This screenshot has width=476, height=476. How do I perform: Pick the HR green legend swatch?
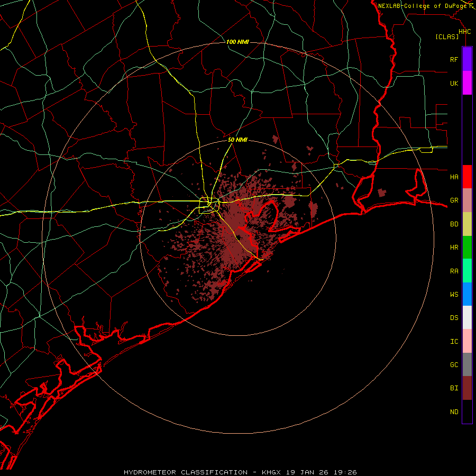pyautogui.click(x=467, y=248)
